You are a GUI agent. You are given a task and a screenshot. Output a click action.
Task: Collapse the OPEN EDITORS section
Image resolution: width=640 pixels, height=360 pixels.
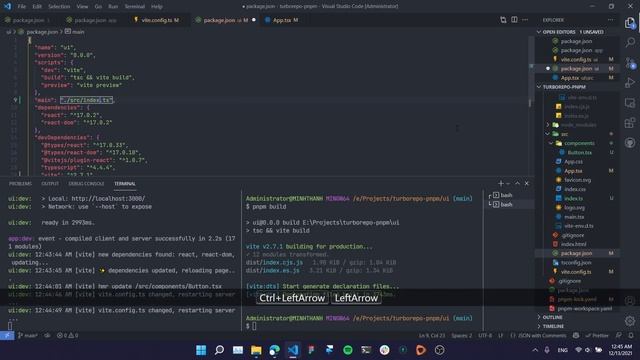click(x=539, y=32)
